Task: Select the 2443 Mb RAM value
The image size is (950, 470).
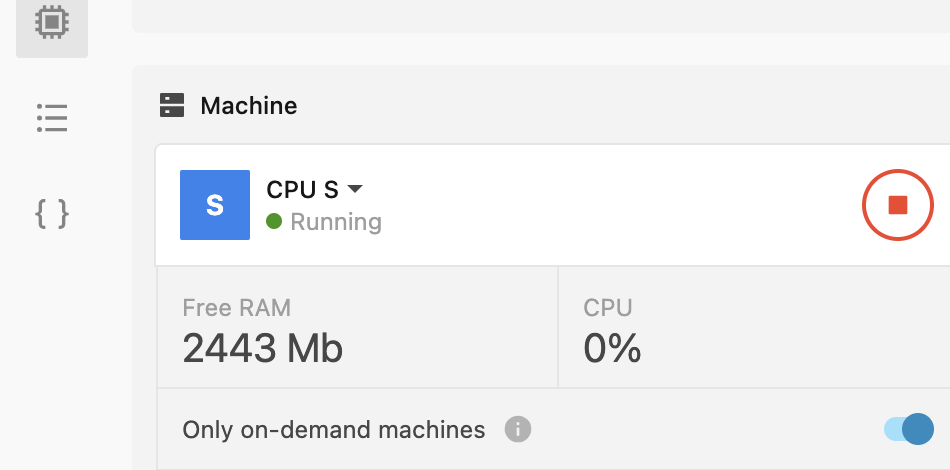Action: click(262, 348)
